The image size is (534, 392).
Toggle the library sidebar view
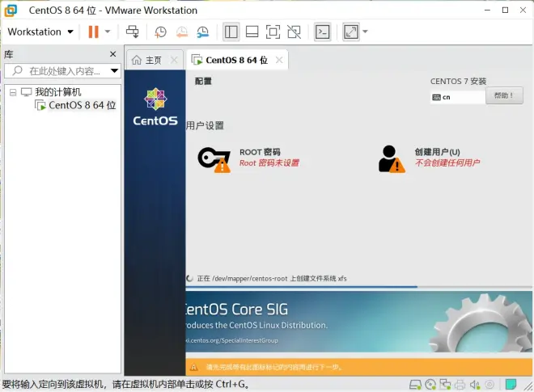click(231, 32)
